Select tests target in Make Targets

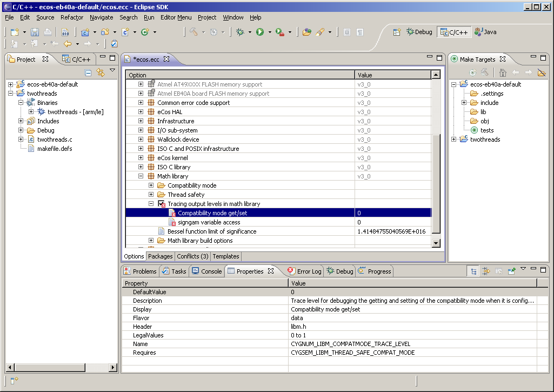tap(487, 130)
